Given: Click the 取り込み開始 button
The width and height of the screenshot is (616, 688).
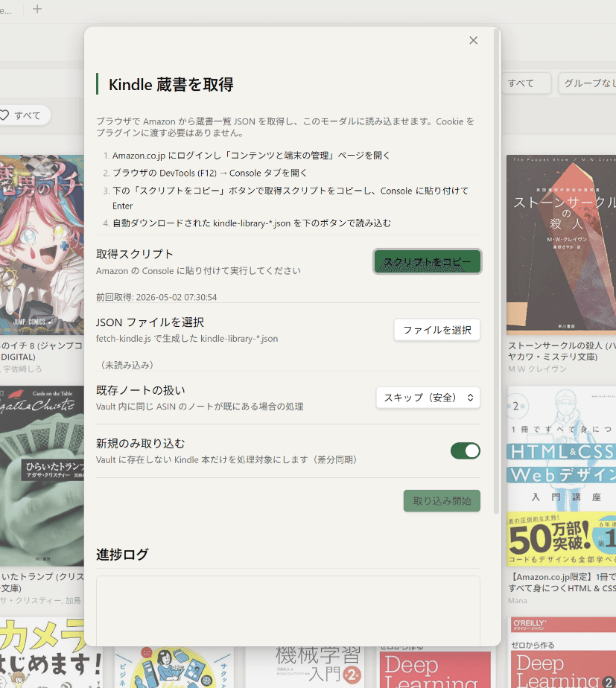Looking at the screenshot, I should (442, 501).
